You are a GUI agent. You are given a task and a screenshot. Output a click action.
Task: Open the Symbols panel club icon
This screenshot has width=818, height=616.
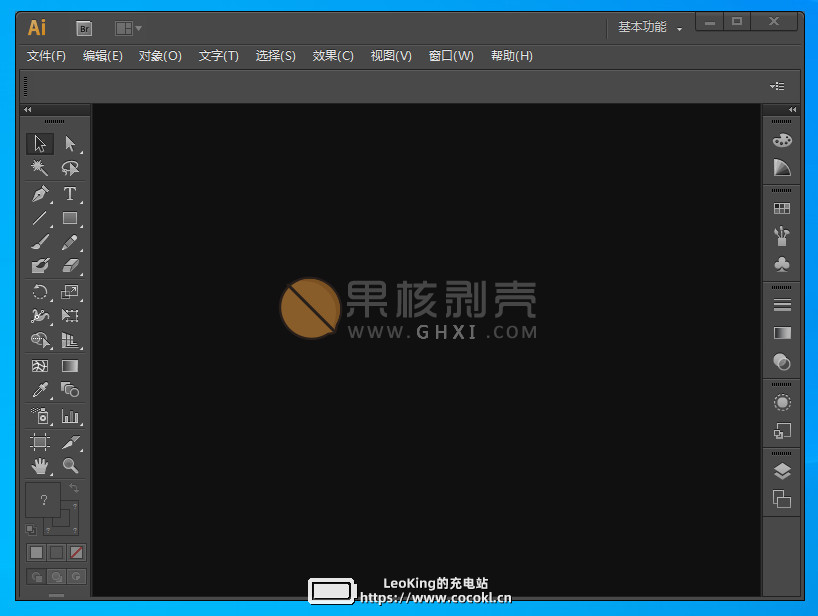point(781,264)
